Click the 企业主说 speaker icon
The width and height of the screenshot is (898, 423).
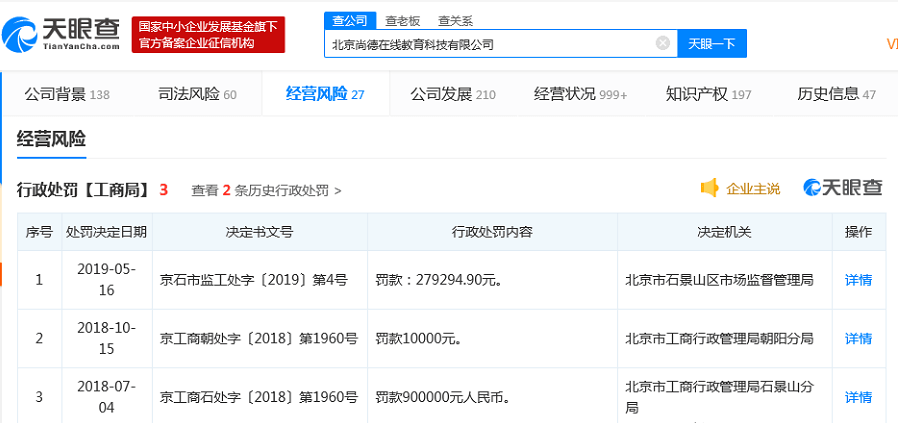pyautogui.click(x=710, y=188)
